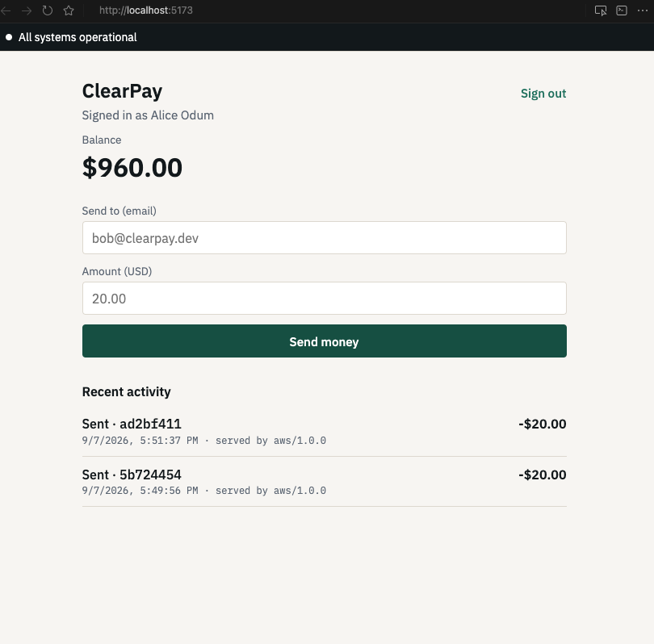The image size is (654, 644).
Task: Click the $960.00 balance value
Action: (132, 168)
